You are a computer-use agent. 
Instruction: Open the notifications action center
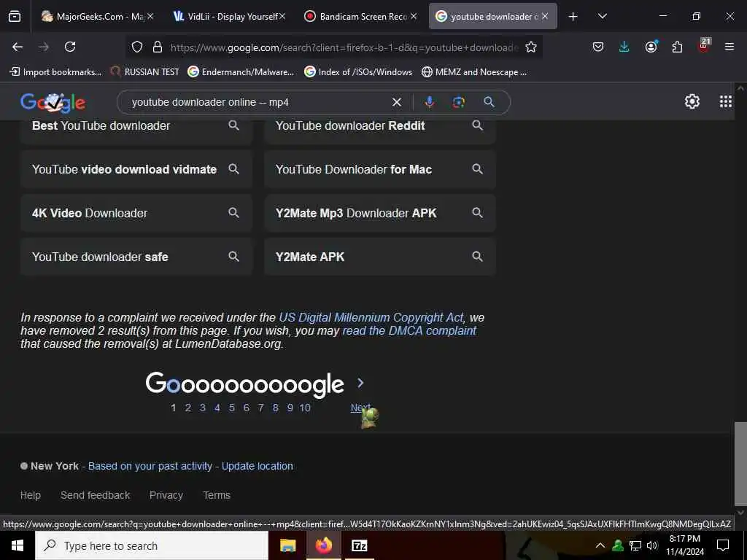(723, 545)
